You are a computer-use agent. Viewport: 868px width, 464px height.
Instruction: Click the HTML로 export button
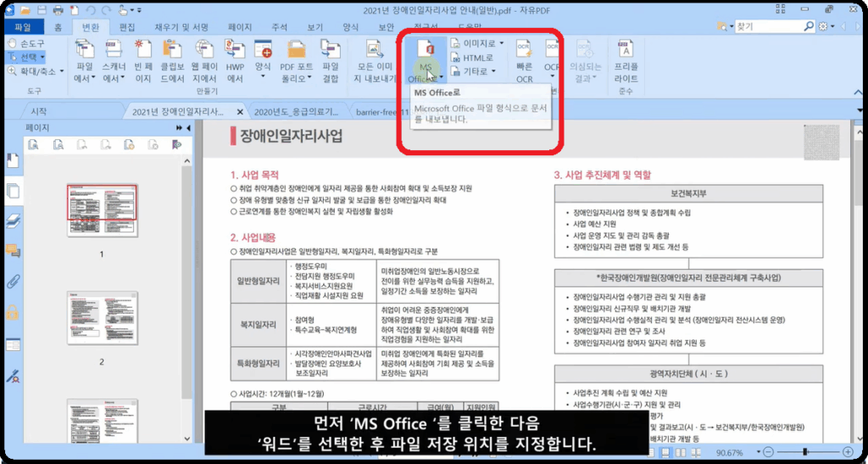476,58
